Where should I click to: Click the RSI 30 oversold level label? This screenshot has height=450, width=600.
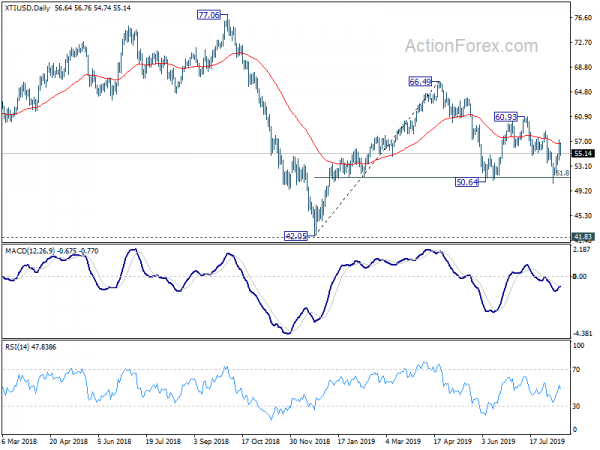[576, 406]
